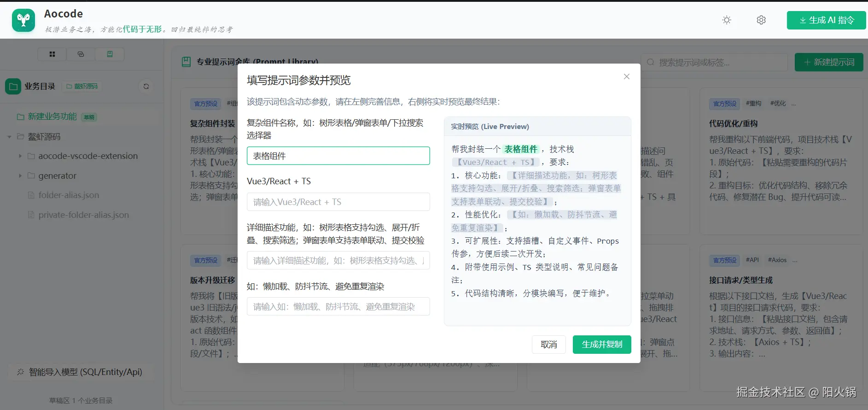Click the #重构 tag
868x410 pixels.
click(754, 104)
